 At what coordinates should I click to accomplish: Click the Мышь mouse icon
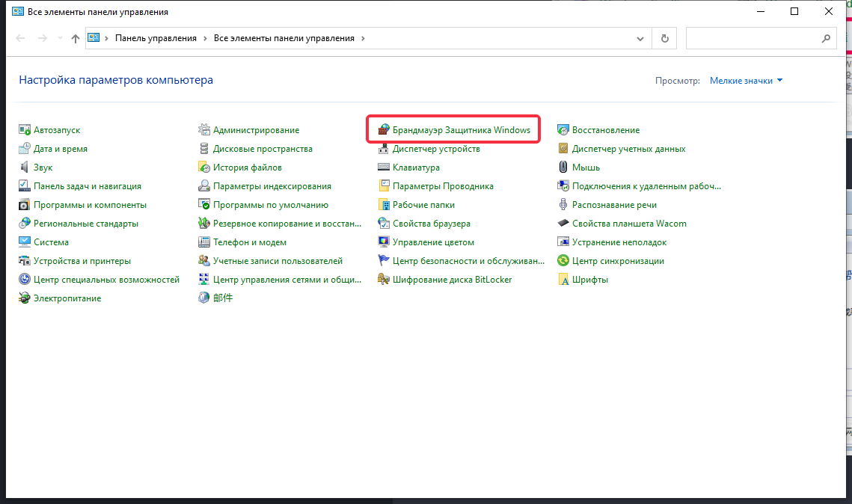click(563, 168)
